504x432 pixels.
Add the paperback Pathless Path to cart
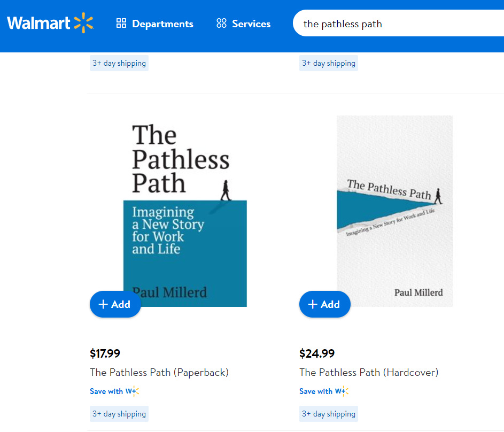click(x=115, y=304)
